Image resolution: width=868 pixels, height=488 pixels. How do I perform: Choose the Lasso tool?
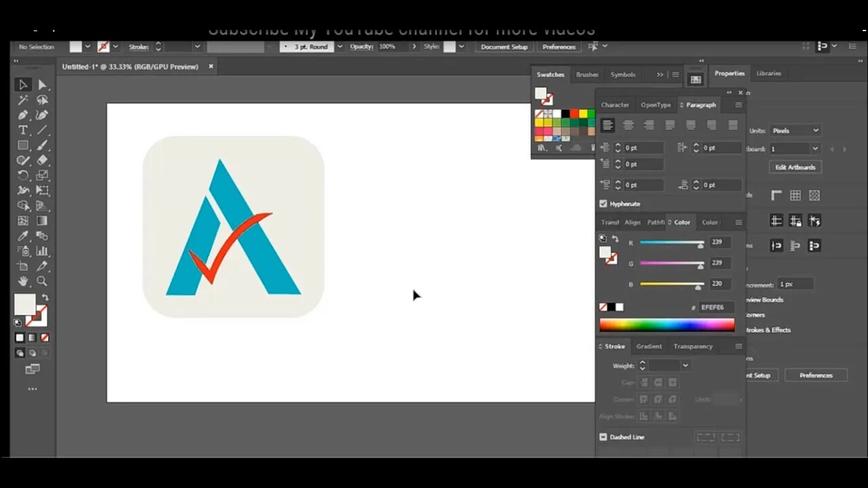(42, 100)
